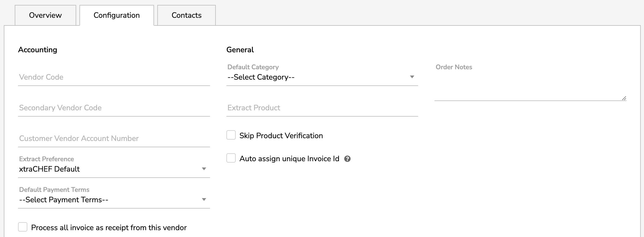Tick Process all invoice as receipt checkbox
The height and width of the screenshot is (237, 644).
tap(23, 227)
